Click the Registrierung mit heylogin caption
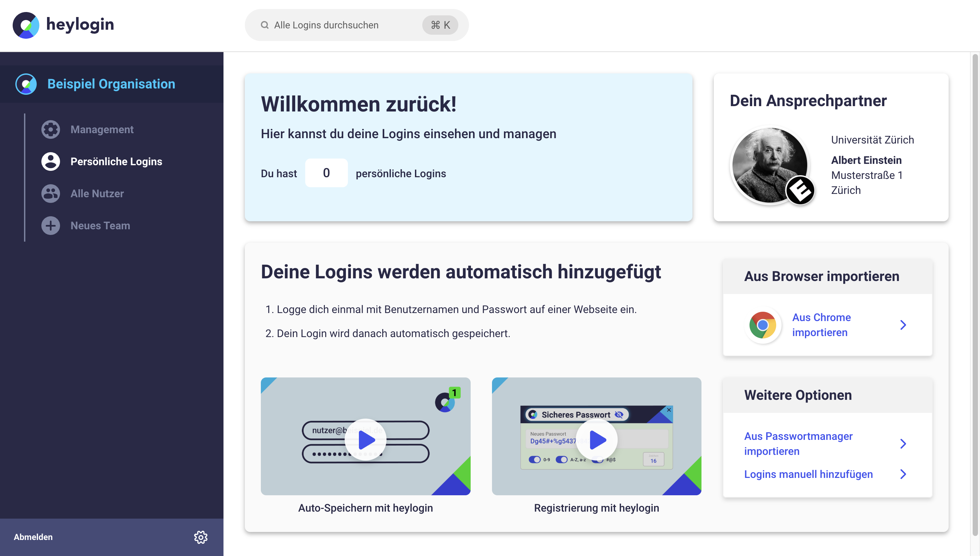 click(596, 508)
